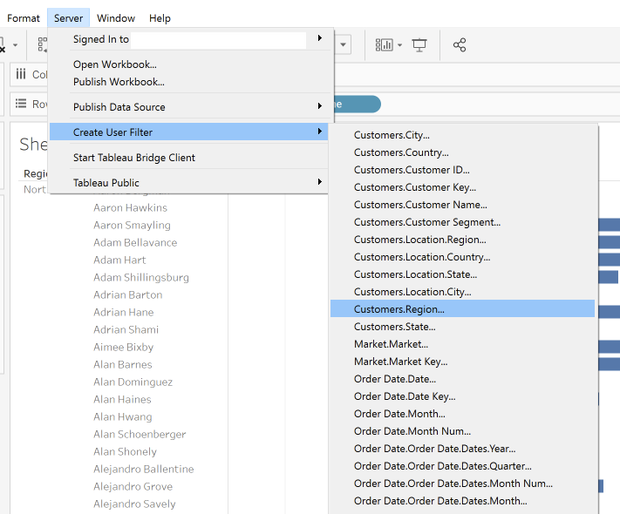Select Publish Workbook... menu entry

(119, 82)
